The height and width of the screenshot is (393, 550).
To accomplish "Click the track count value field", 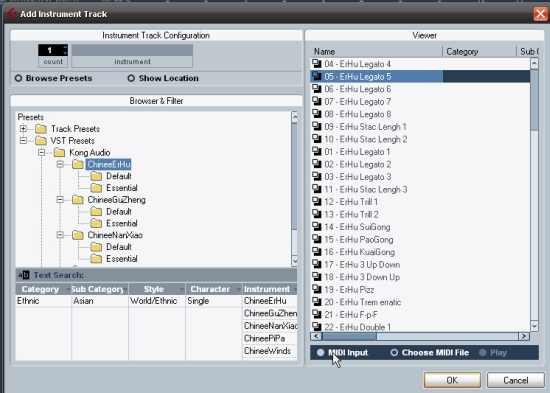I will click(50, 50).
